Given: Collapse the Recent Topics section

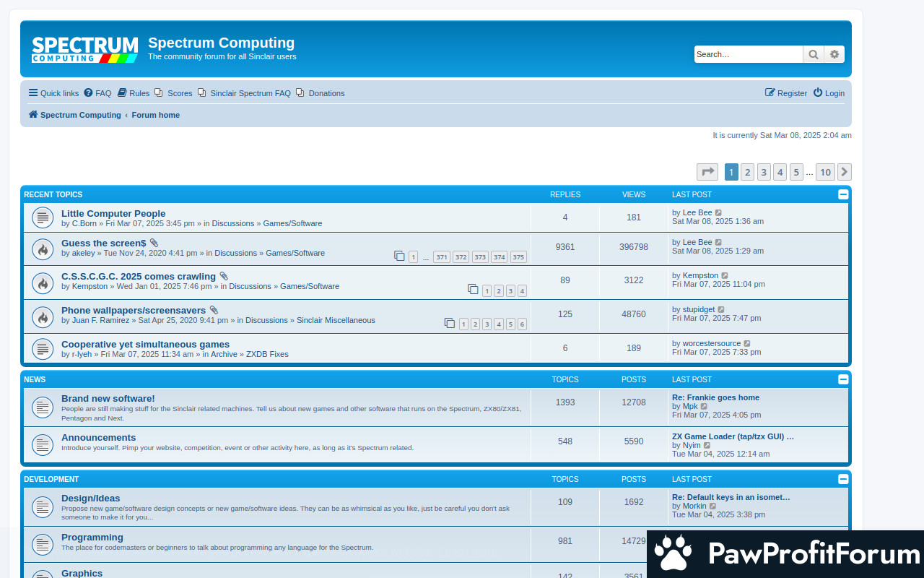Looking at the screenshot, I should point(843,194).
